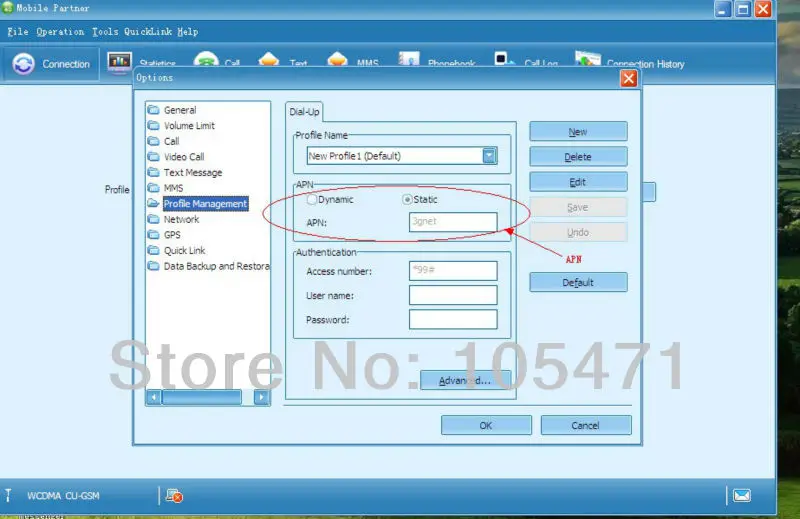
Task: Click the options tree horizontal scrollbar right arrow
Action: (261, 397)
